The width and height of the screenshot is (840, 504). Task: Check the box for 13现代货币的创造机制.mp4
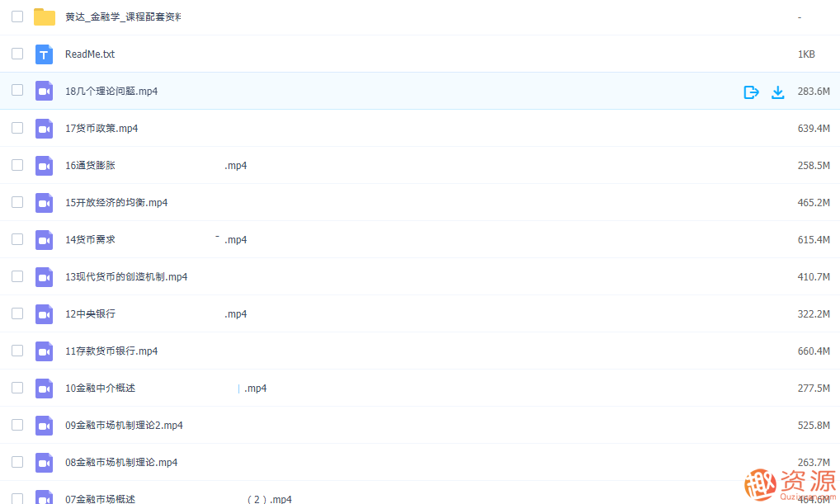click(x=17, y=276)
